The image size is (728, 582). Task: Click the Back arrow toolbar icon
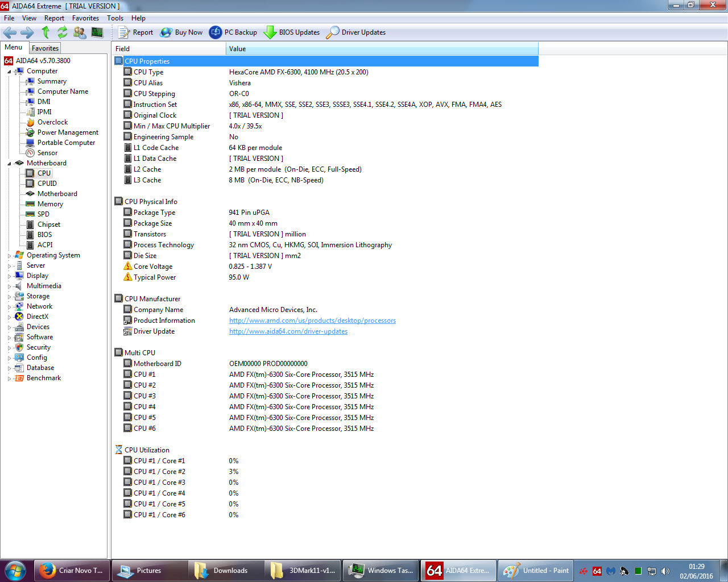click(x=10, y=32)
